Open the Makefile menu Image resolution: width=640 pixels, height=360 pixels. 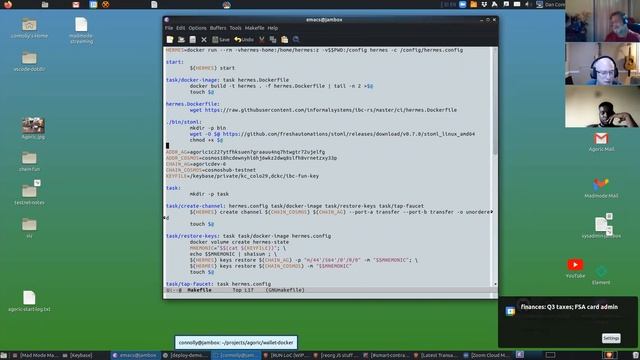(x=255, y=28)
